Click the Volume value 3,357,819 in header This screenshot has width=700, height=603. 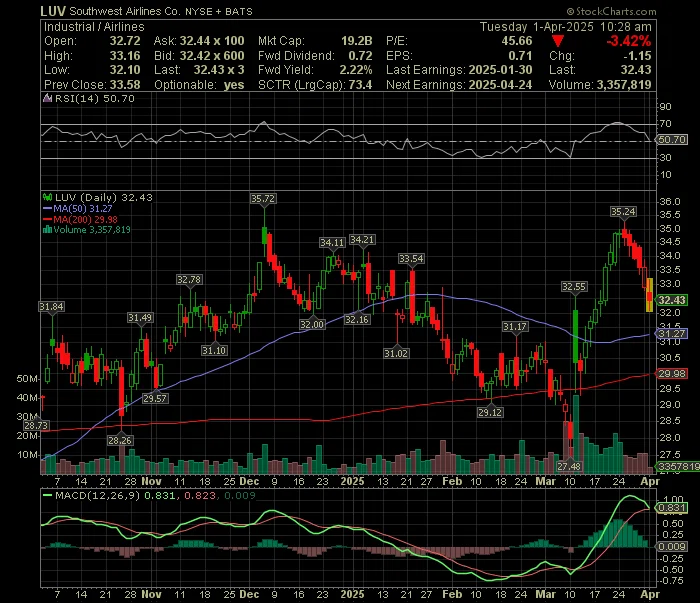coord(624,85)
